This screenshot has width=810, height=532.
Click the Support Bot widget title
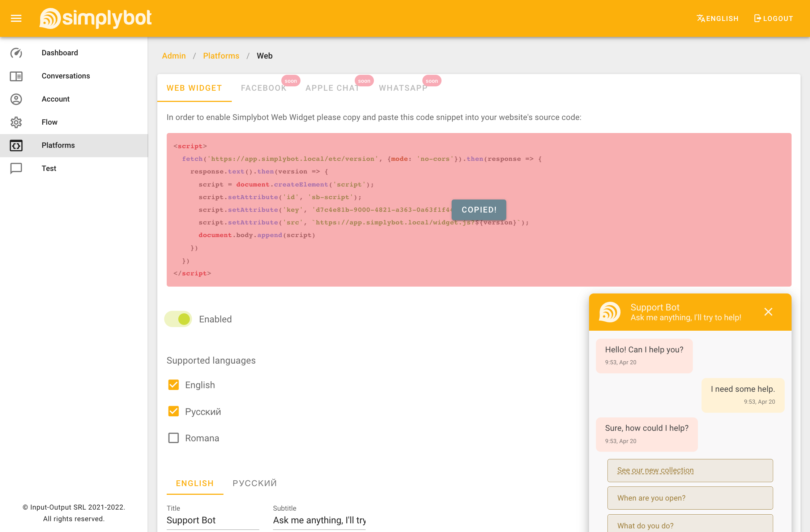[655, 307]
